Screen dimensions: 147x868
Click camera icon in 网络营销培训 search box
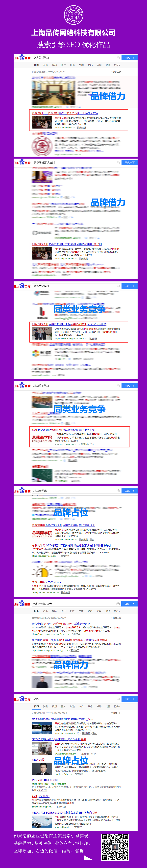[x=118, y=286]
